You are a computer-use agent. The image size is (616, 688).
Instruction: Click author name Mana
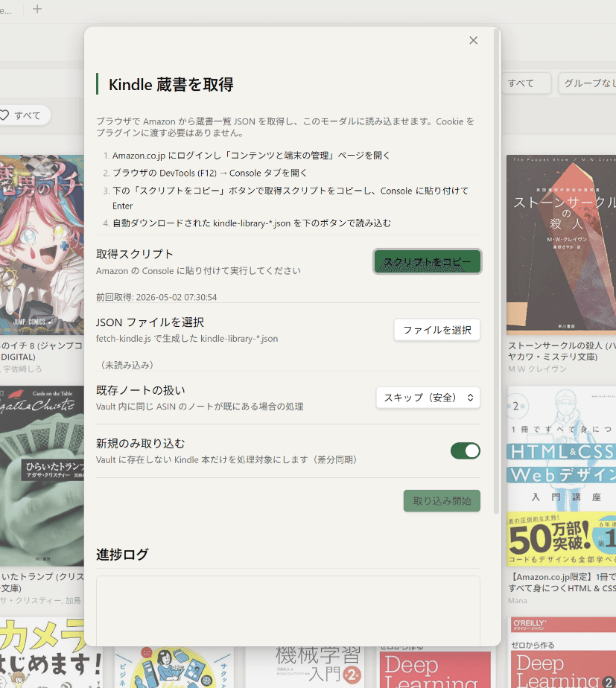point(517,600)
